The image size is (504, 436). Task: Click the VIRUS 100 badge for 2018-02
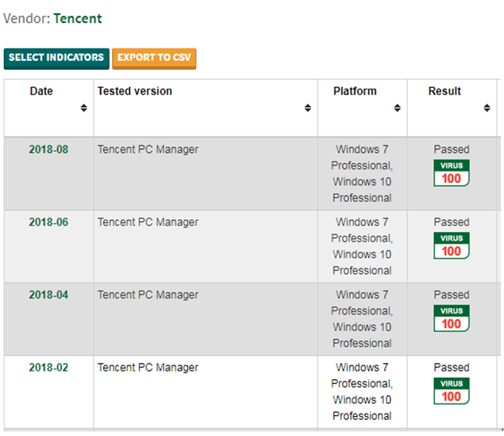tap(451, 391)
